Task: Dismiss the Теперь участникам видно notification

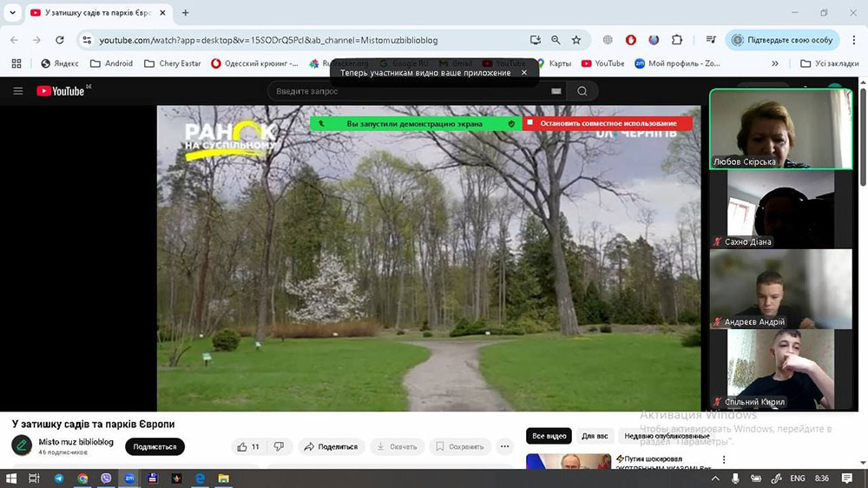Action: 524,73
